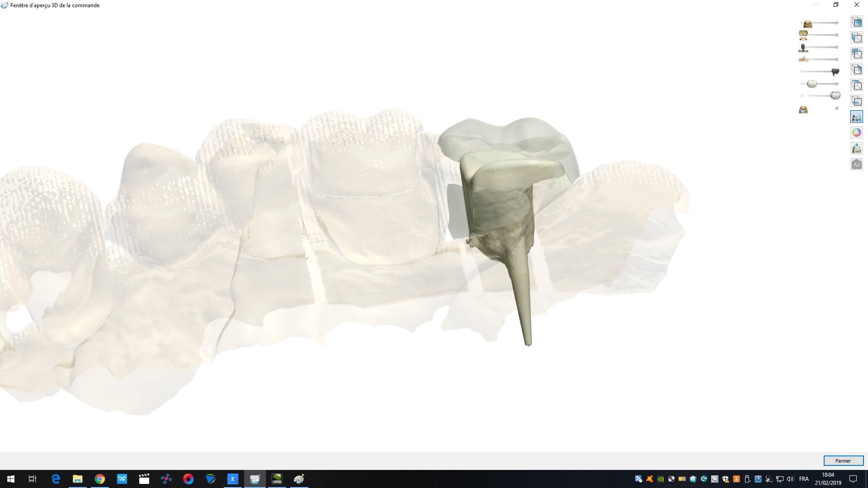The image size is (868, 488).
Task: Open the NVIDIA app in taskbar
Action: point(277,479)
